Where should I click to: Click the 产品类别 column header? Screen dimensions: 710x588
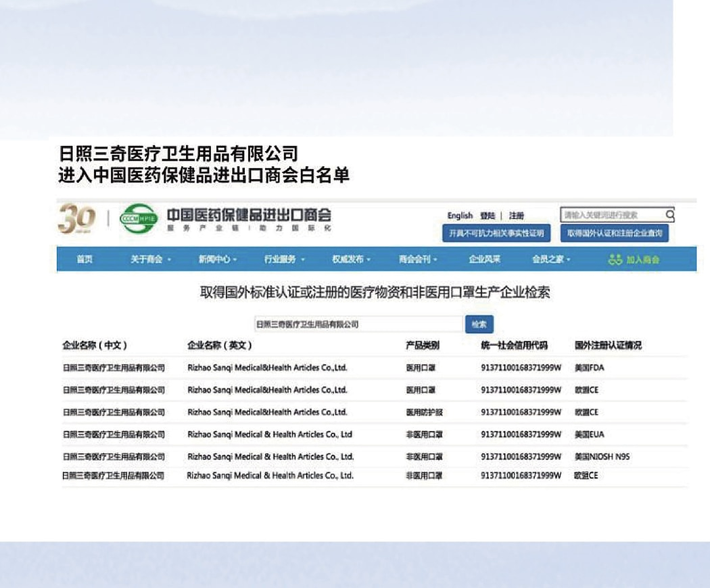point(422,345)
